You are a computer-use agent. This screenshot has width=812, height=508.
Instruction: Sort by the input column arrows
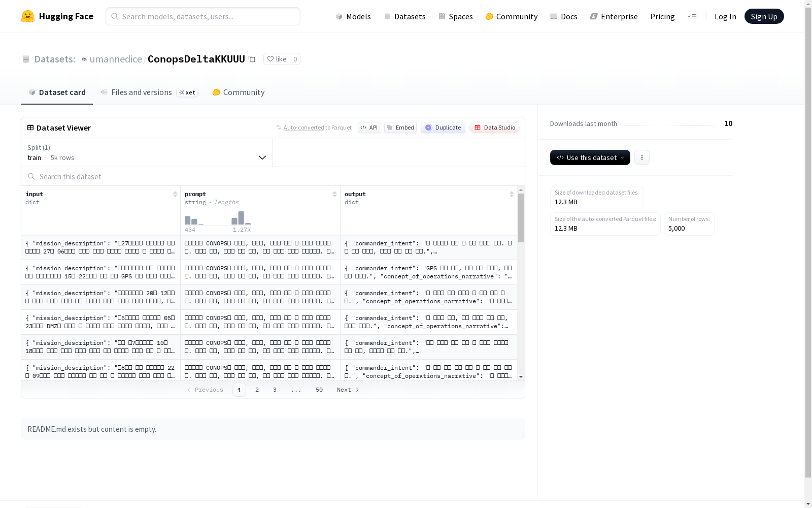175,194
